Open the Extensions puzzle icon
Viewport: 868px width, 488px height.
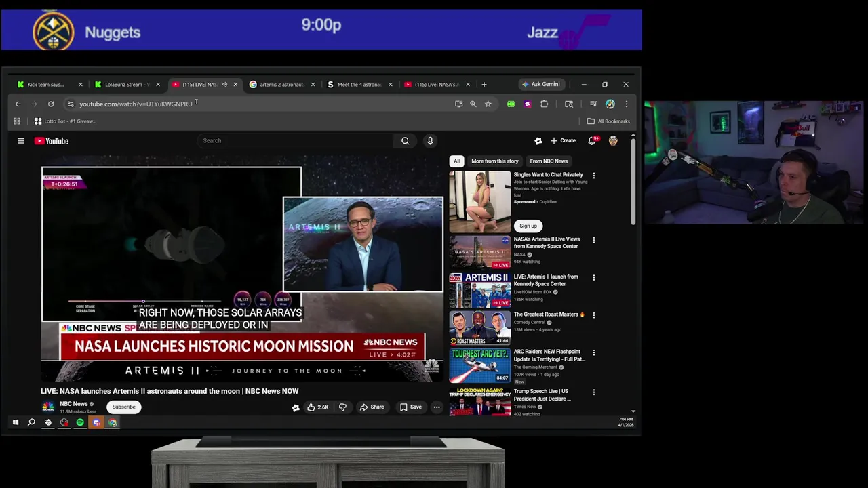(x=544, y=104)
